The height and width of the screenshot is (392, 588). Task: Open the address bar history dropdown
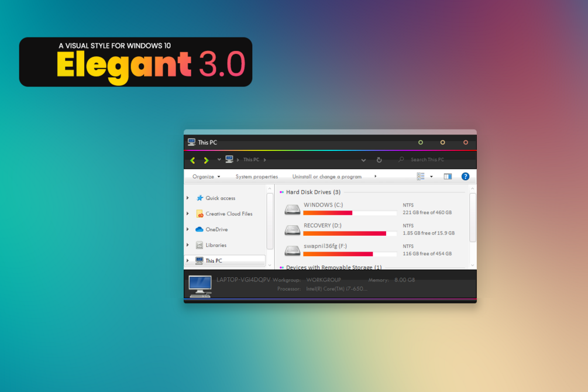pos(363,160)
